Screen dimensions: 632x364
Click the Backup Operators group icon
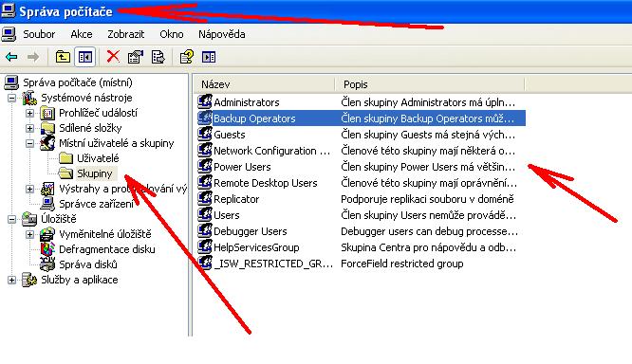coord(205,118)
